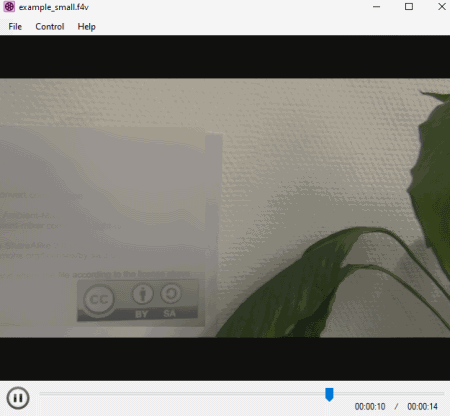Screen dimensions: 450x416
Task: Open the Help menu
Action: (x=87, y=27)
